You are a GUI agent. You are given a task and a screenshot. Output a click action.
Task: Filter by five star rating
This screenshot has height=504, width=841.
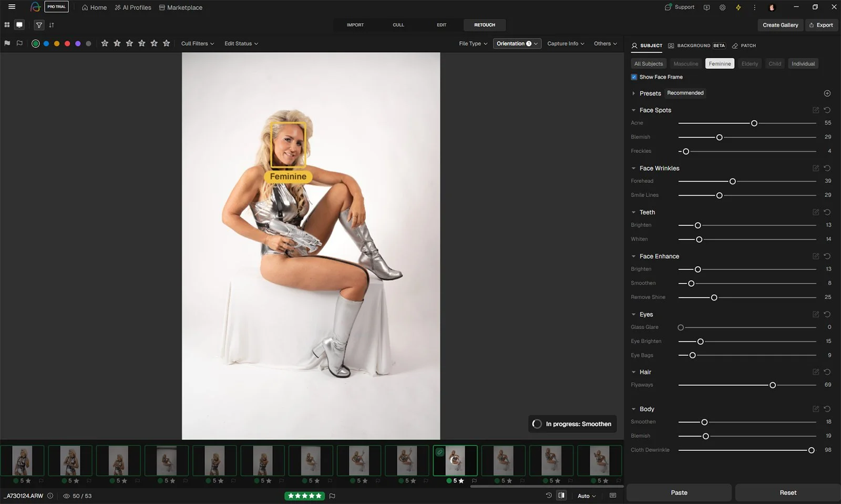[167, 43]
